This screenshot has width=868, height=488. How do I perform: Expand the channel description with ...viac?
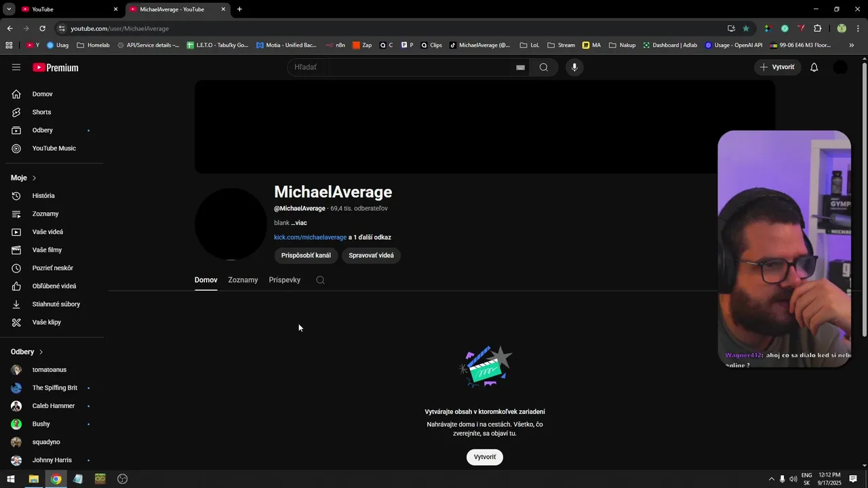tap(299, 223)
